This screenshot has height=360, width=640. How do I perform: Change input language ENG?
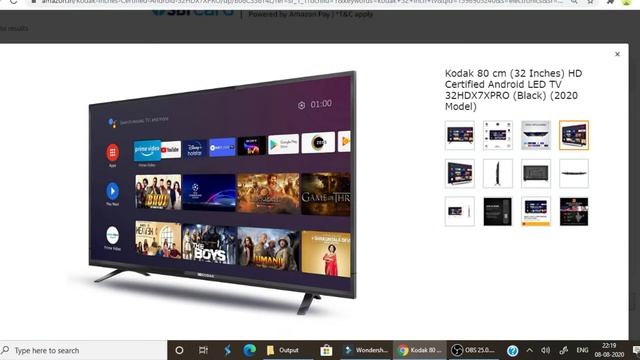tap(582, 350)
